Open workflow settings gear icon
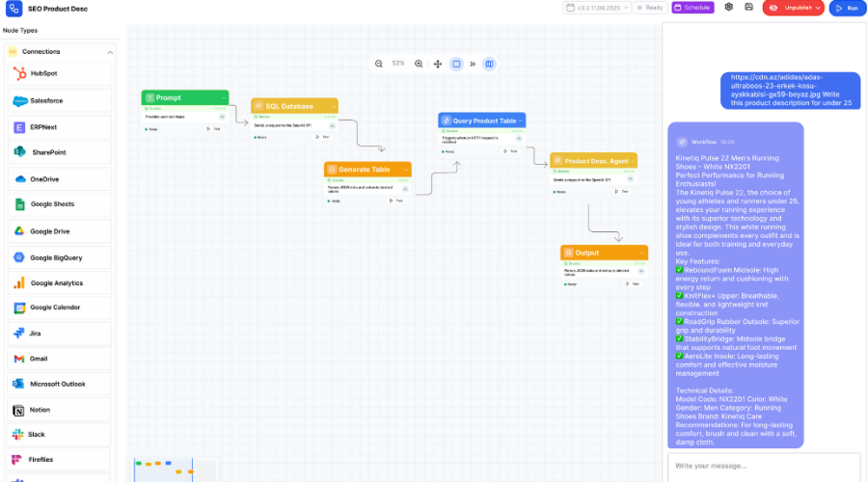868x482 pixels. pyautogui.click(x=729, y=7)
